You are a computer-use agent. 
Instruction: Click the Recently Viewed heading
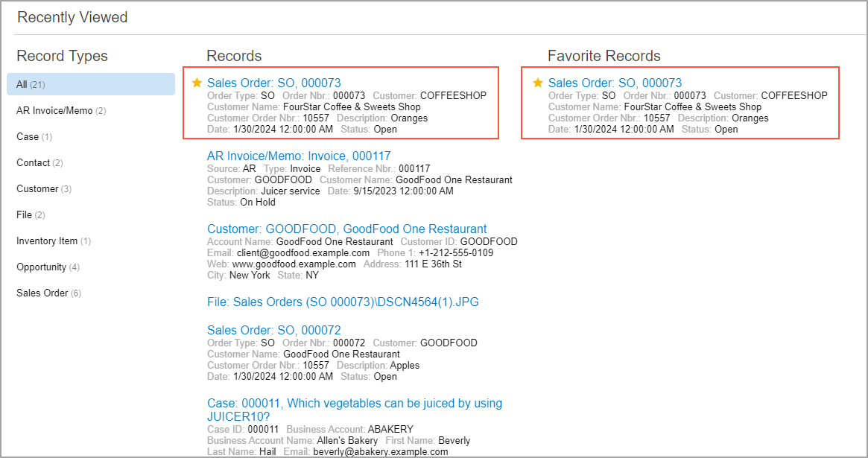72,17
